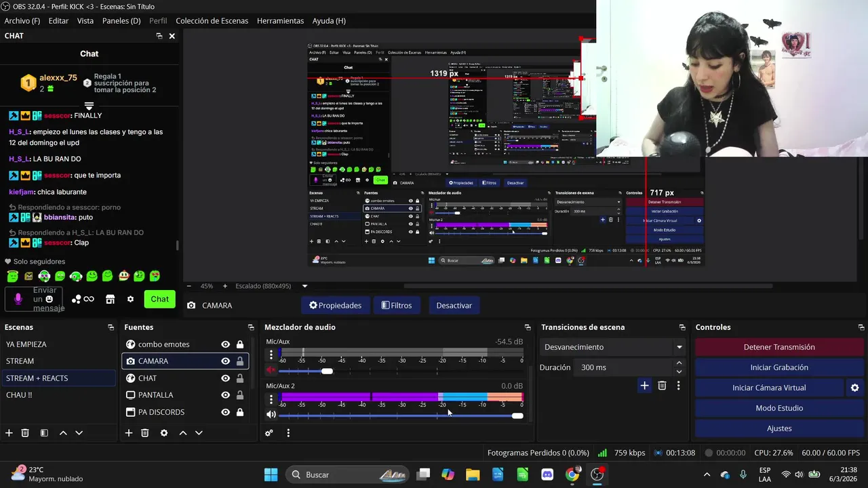Screen dimensions: 868x488
Task: Move scene down arrow in Escenas toolbar
Action: [x=79, y=433]
